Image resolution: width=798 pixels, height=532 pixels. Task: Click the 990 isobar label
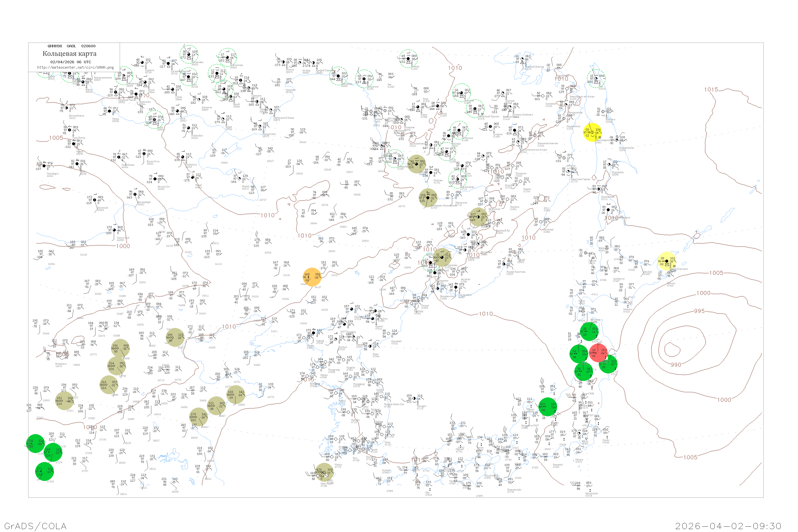676,365
